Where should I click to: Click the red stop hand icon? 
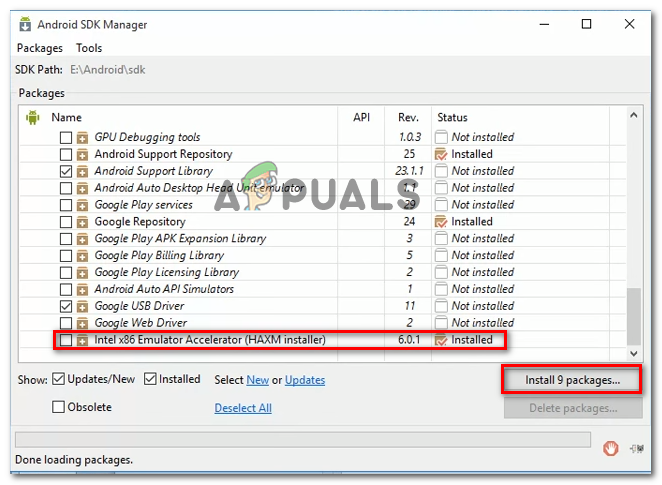pos(610,448)
